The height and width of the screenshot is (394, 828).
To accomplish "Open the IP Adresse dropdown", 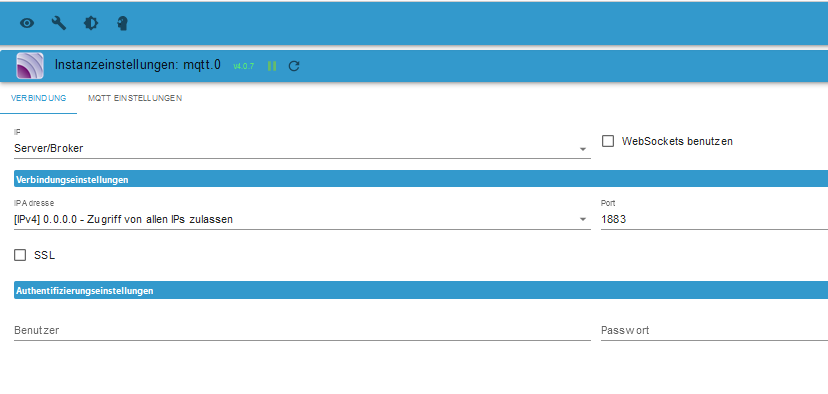I will coord(302,219).
